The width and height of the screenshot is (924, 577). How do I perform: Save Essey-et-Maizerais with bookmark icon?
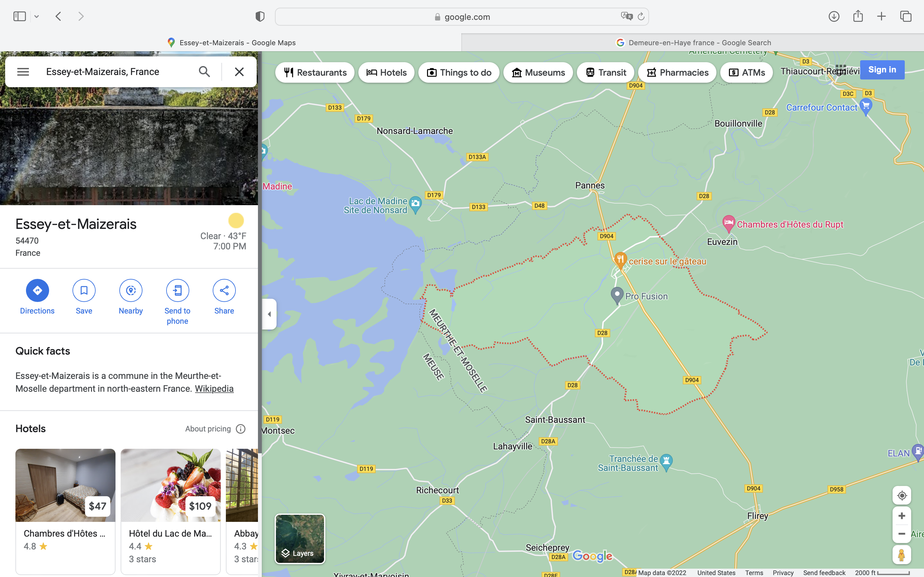point(84,290)
